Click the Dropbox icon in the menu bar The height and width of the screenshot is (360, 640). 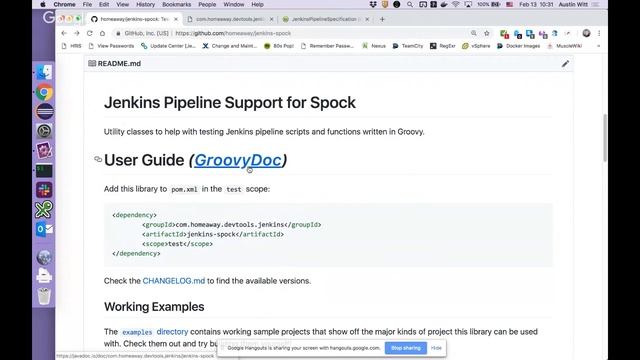click(373, 4)
